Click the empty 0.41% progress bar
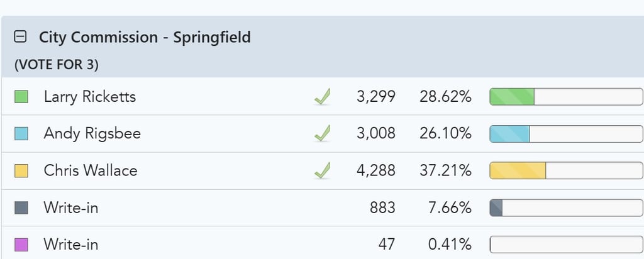This screenshot has width=644, height=259. pyautogui.click(x=566, y=245)
